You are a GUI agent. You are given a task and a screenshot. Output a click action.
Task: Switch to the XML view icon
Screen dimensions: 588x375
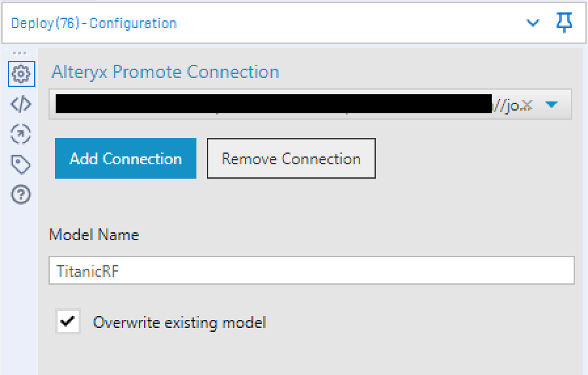tap(21, 104)
